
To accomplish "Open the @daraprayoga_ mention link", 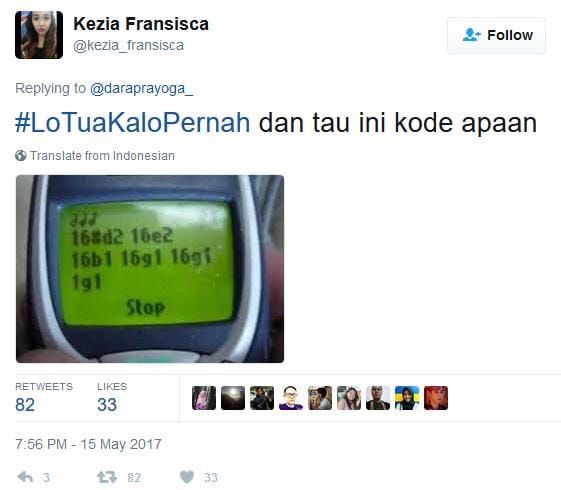I will pyautogui.click(x=142, y=88).
